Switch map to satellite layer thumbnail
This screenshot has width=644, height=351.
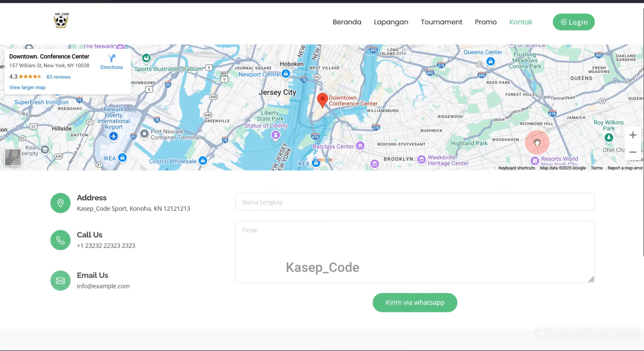[13, 157]
